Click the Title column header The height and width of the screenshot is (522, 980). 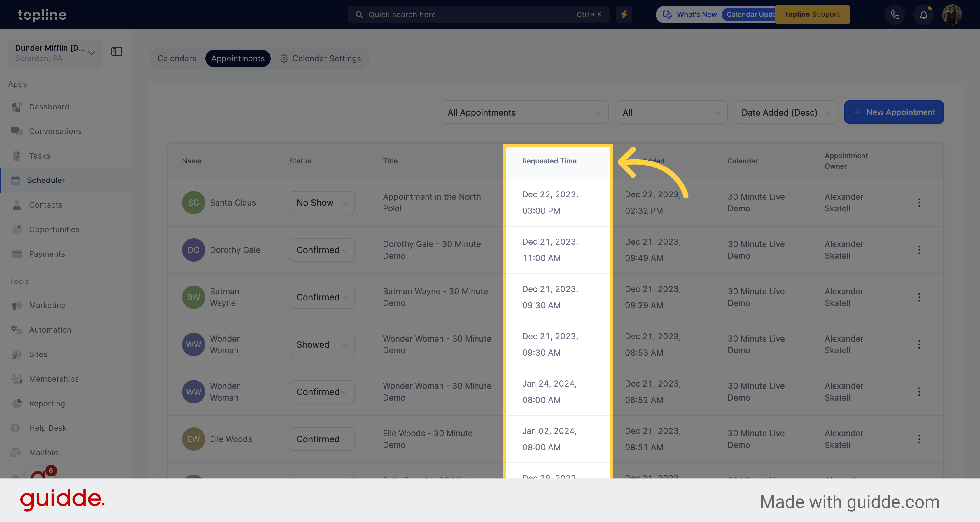coord(390,161)
